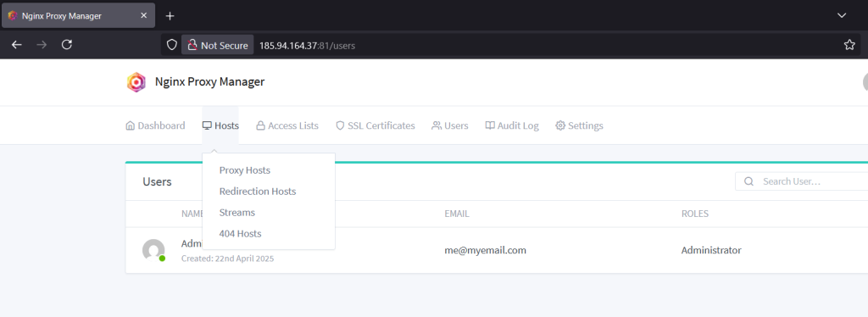Image resolution: width=868 pixels, height=317 pixels.
Task: Expand the tab list chevron in the browser
Action: pyautogui.click(x=842, y=15)
